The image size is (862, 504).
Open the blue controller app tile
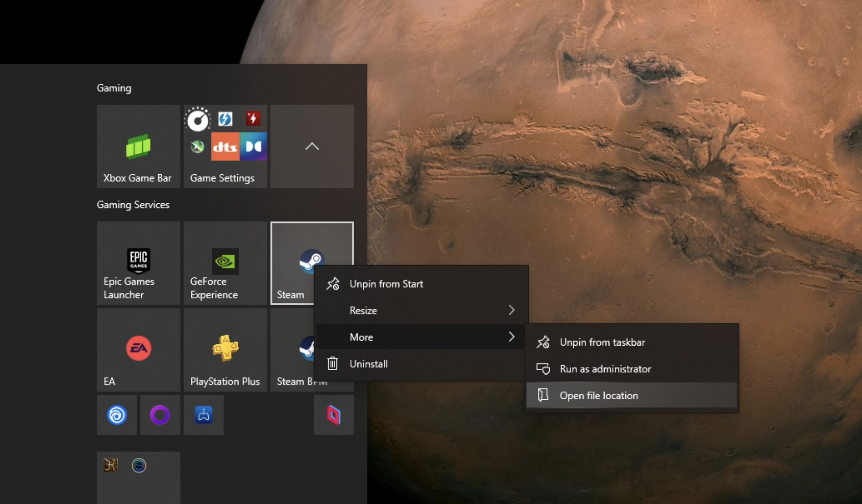[x=203, y=415]
